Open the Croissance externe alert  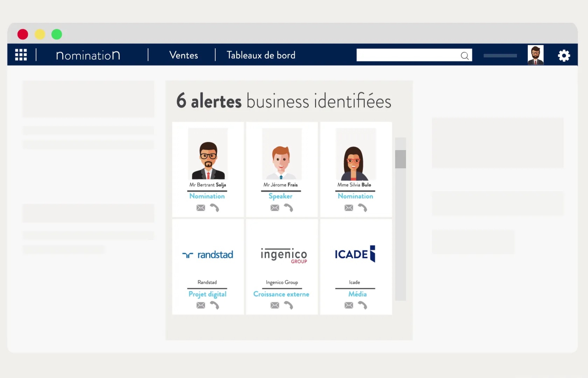click(x=281, y=294)
